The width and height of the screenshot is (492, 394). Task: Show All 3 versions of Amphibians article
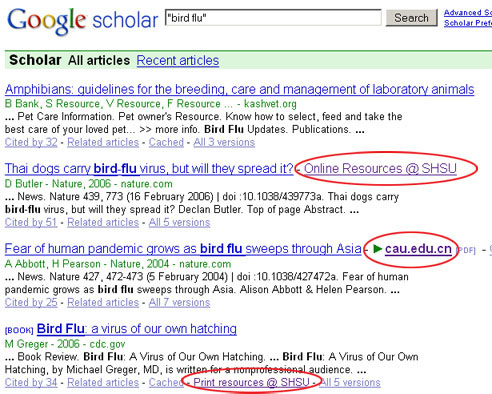224,142
